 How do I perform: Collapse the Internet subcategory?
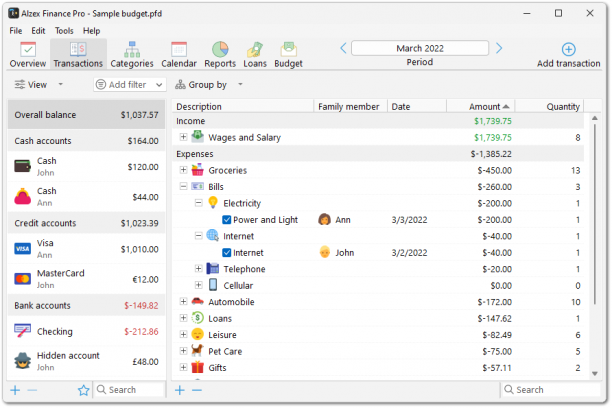point(199,235)
